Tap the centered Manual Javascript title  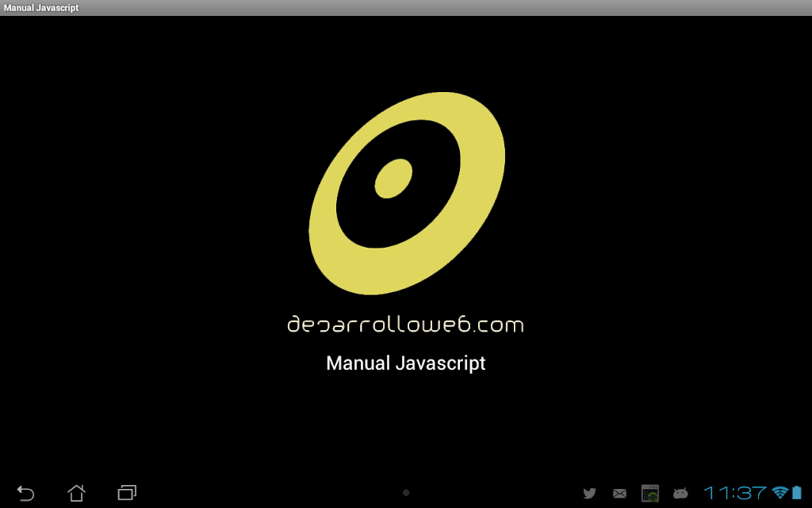tap(405, 363)
